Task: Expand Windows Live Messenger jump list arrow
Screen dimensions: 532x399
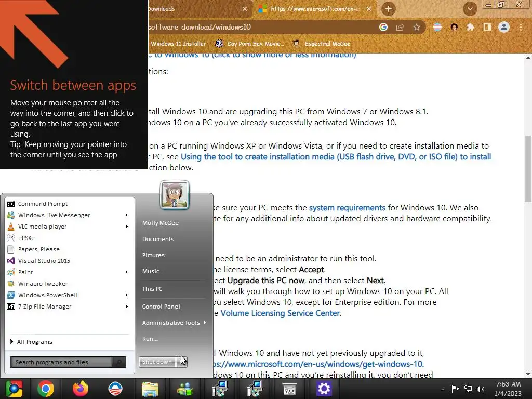Action: coord(127,215)
